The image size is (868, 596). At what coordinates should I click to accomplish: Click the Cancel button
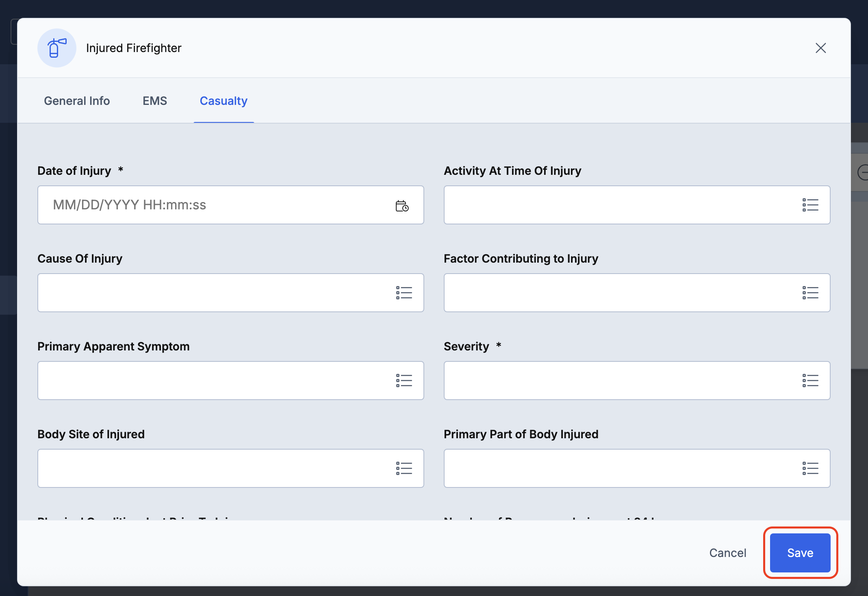727,553
